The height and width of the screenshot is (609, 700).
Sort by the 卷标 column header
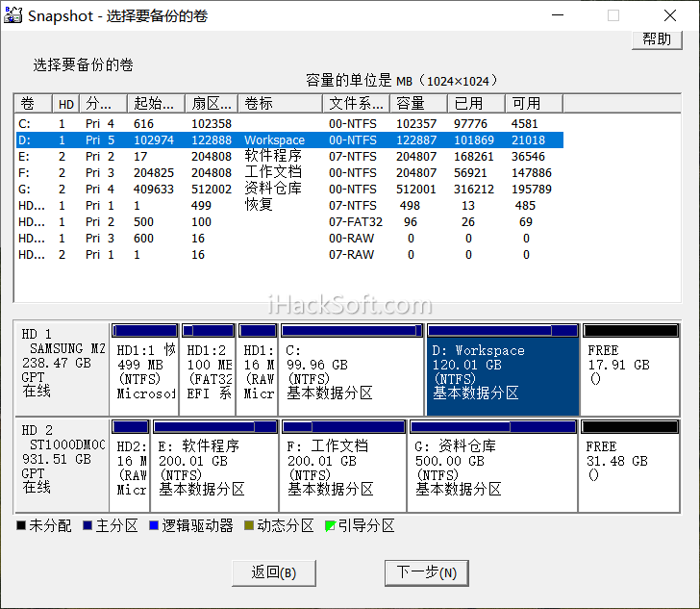click(x=280, y=104)
